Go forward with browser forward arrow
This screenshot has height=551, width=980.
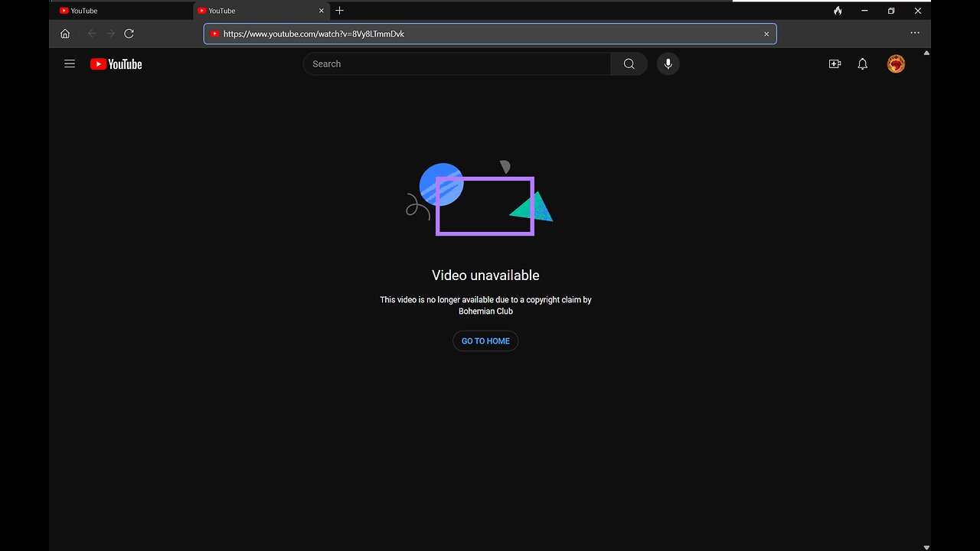pyautogui.click(x=110, y=34)
